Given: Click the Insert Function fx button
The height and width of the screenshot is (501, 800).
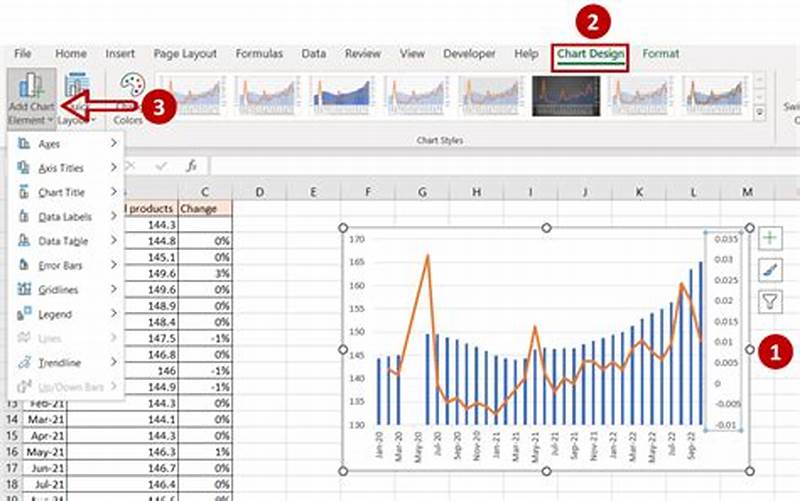Looking at the screenshot, I should 191,165.
